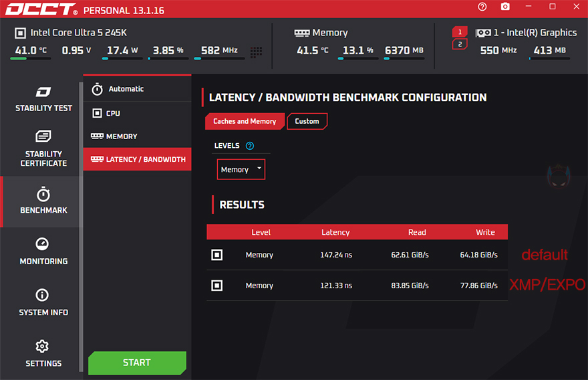
Task: Click the CPU frequency 582 MHz reading
Action: click(219, 50)
